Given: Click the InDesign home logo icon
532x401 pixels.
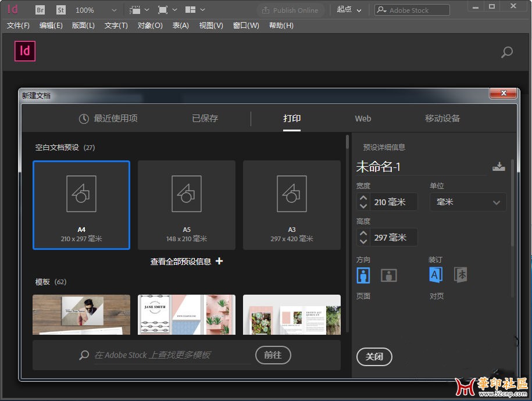Looking at the screenshot, I should (x=25, y=51).
